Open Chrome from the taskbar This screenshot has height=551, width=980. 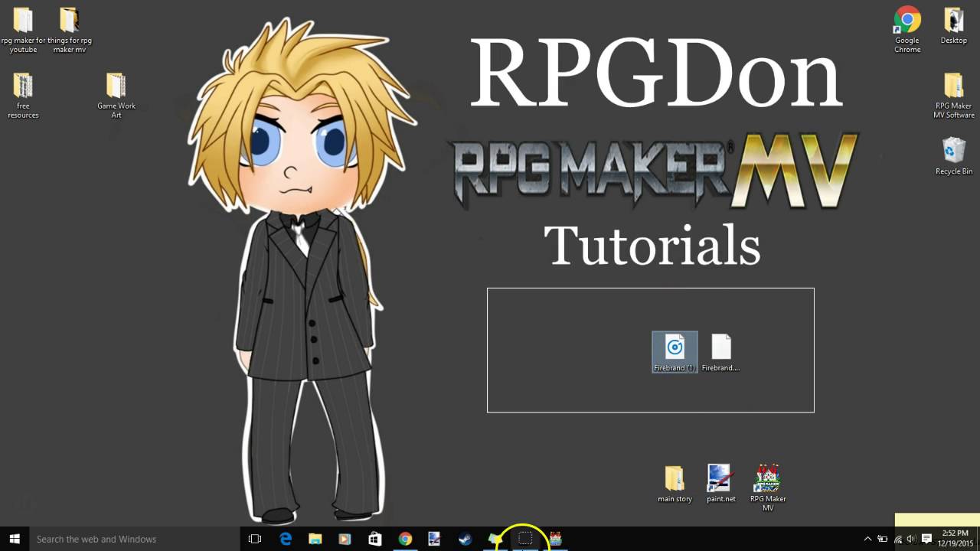(405, 539)
